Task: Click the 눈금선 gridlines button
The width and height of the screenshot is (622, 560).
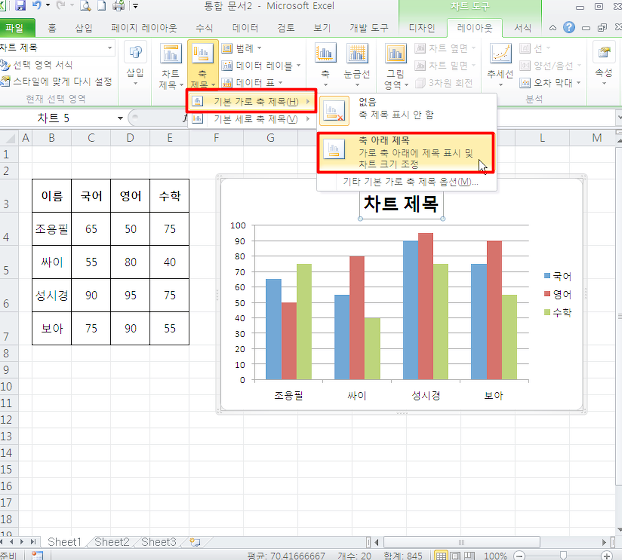Action: [357, 65]
